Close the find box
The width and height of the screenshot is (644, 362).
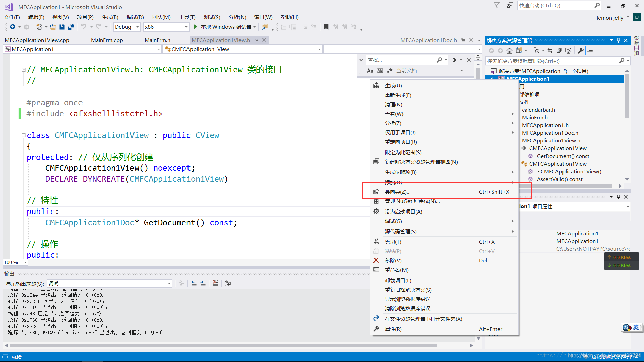(469, 60)
